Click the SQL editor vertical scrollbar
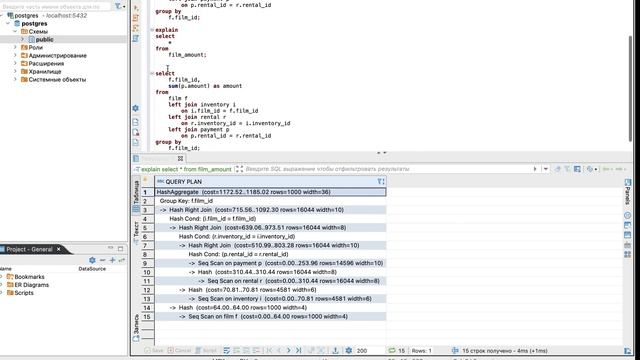This screenshot has width=640, height=360. [x=630, y=88]
